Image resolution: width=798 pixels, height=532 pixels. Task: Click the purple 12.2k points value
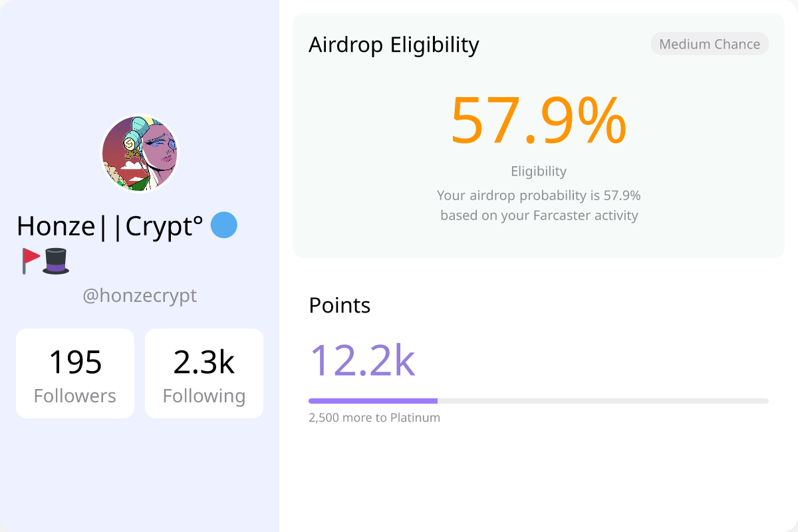click(x=362, y=360)
